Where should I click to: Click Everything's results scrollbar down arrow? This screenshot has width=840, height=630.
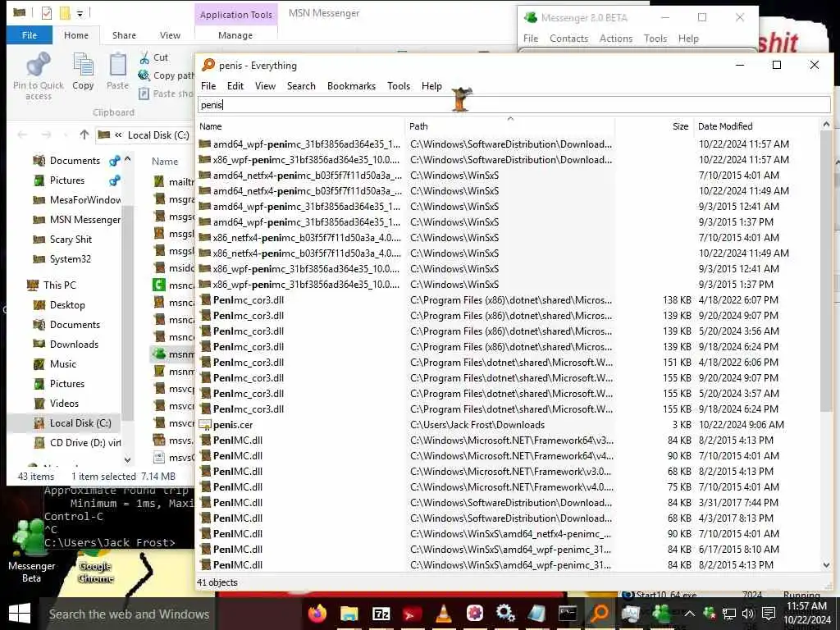pyautogui.click(x=826, y=566)
